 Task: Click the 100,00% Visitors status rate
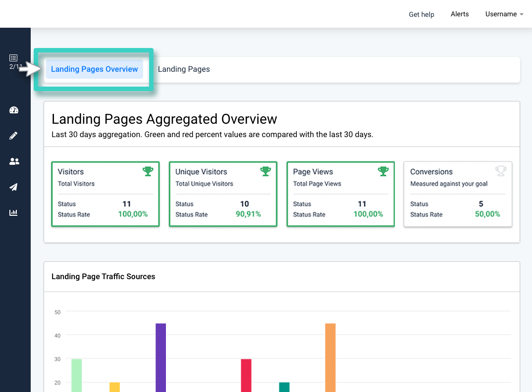click(x=133, y=214)
